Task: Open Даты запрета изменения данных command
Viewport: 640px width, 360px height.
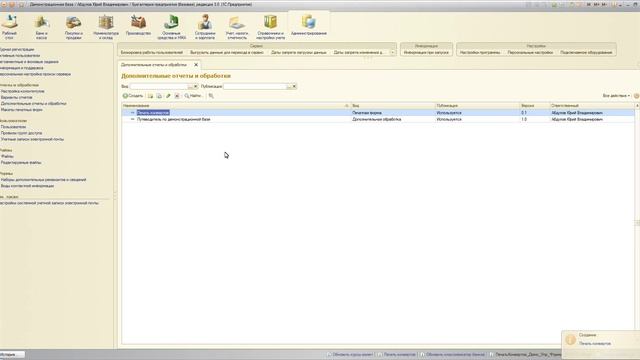Action: click(359, 53)
